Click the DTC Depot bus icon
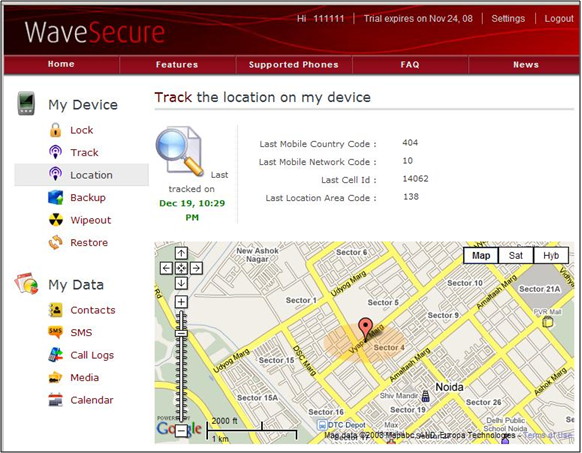 pyautogui.click(x=322, y=425)
